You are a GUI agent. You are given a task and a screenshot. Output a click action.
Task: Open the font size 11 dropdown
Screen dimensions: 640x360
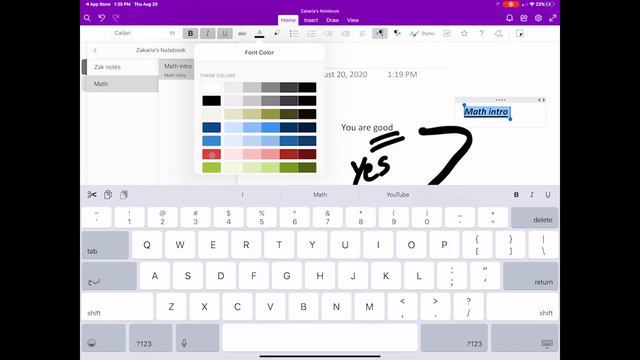click(x=172, y=33)
